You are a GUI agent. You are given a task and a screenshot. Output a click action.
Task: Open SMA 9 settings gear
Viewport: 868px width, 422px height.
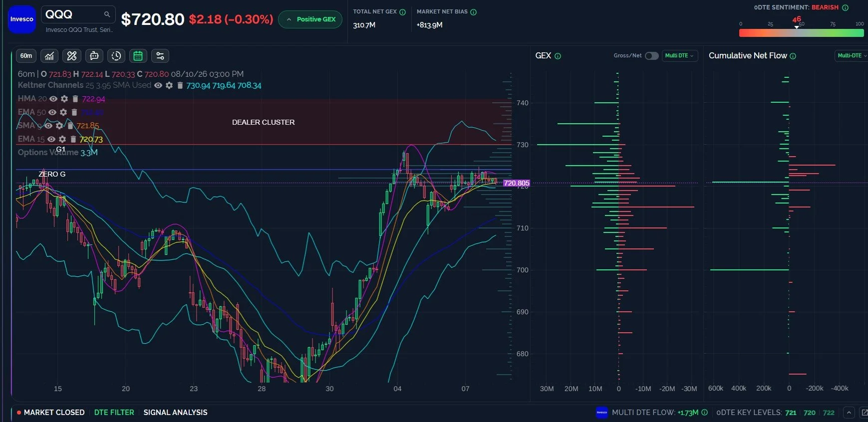[59, 126]
